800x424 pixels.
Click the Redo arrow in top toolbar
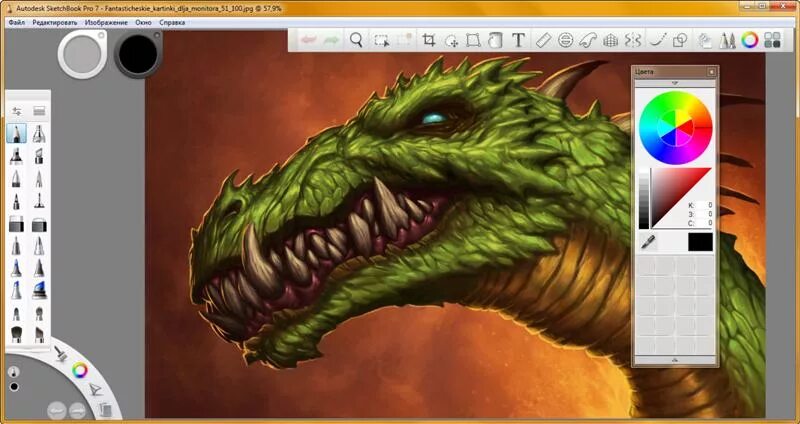pos(332,40)
